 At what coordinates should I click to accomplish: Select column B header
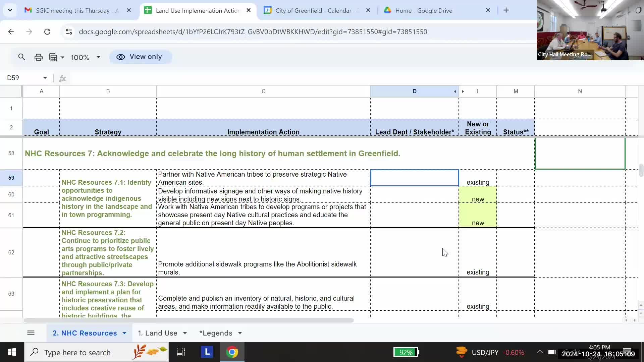108,91
